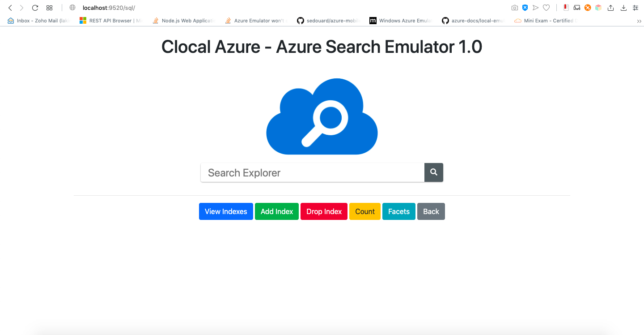Open the azure-docs/local-emulator GitHub bookmark
The image size is (644, 335).
473,21
